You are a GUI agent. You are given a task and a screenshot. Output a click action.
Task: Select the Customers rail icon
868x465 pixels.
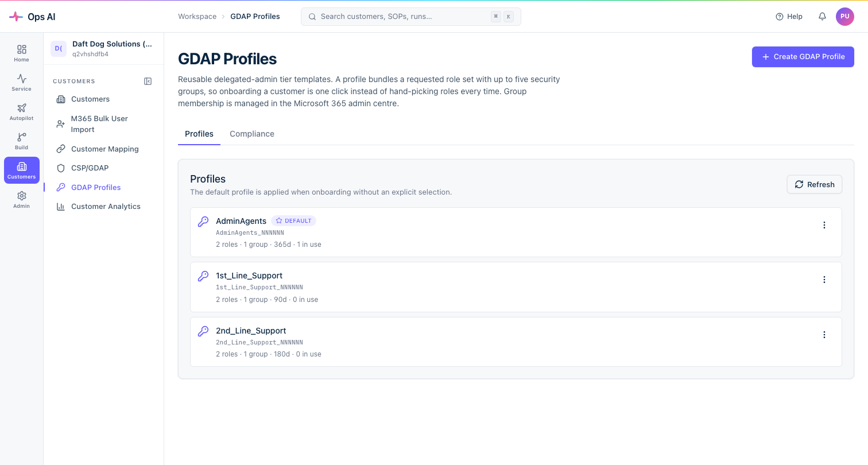click(x=22, y=170)
